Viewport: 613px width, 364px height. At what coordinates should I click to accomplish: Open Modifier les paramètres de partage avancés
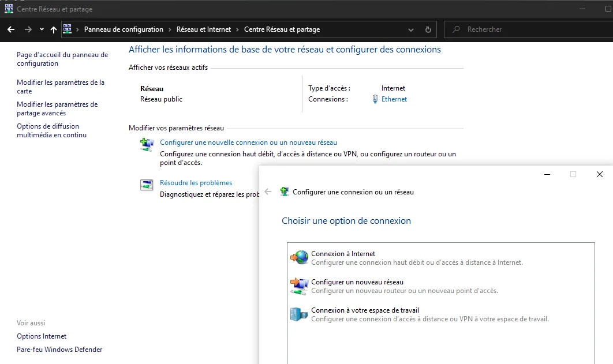pos(57,108)
